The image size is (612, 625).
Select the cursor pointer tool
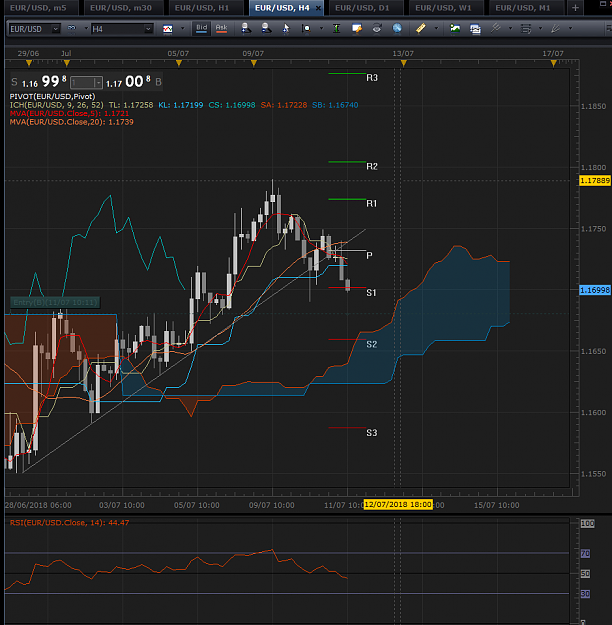tap(286, 28)
